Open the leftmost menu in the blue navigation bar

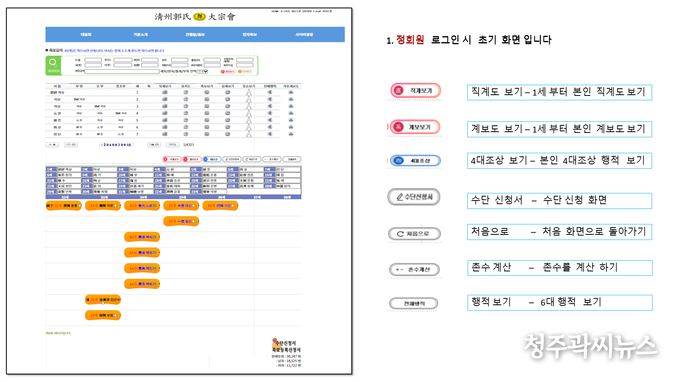tap(86, 34)
